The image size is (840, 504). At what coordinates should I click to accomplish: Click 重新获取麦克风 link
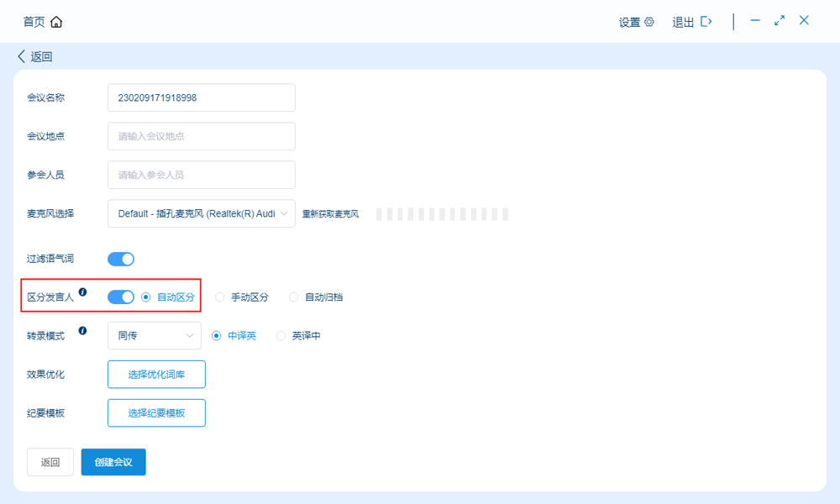pyautogui.click(x=330, y=214)
